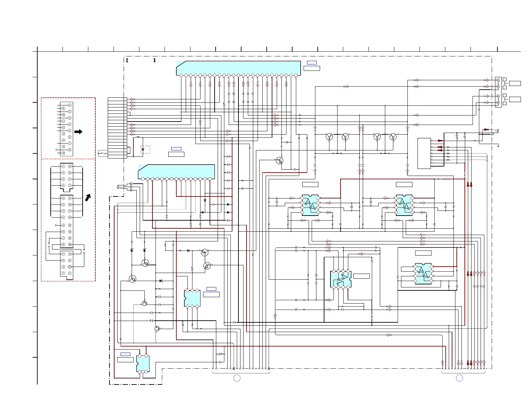Click the blue label box beside the six-pin IC

[x=211, y=289]
